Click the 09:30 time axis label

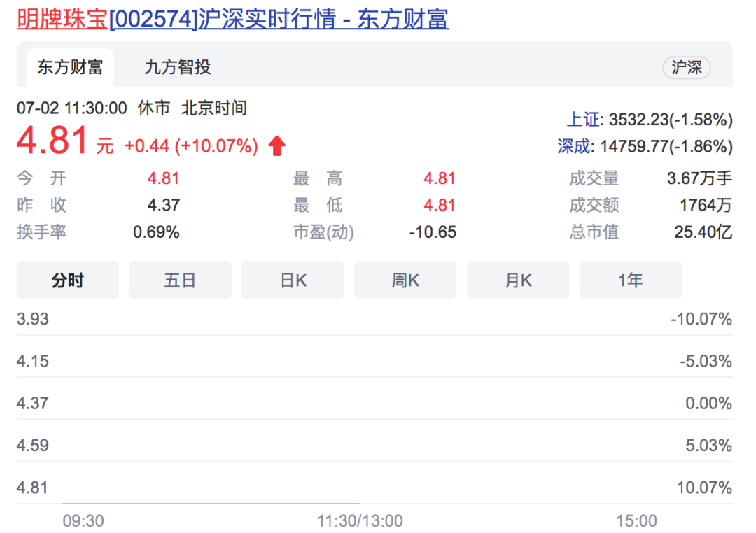83,521
